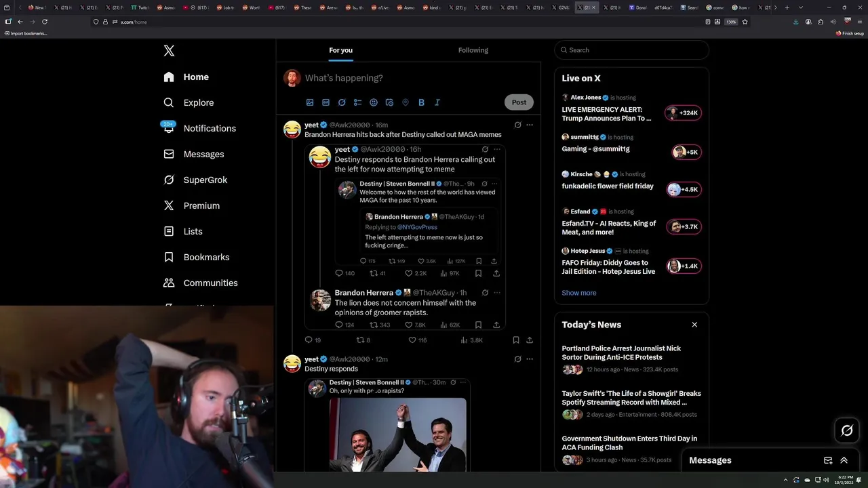Expand the list all tabs dropdown
Viewport: 868px width, 488px height.
click(x=801, y=7)
